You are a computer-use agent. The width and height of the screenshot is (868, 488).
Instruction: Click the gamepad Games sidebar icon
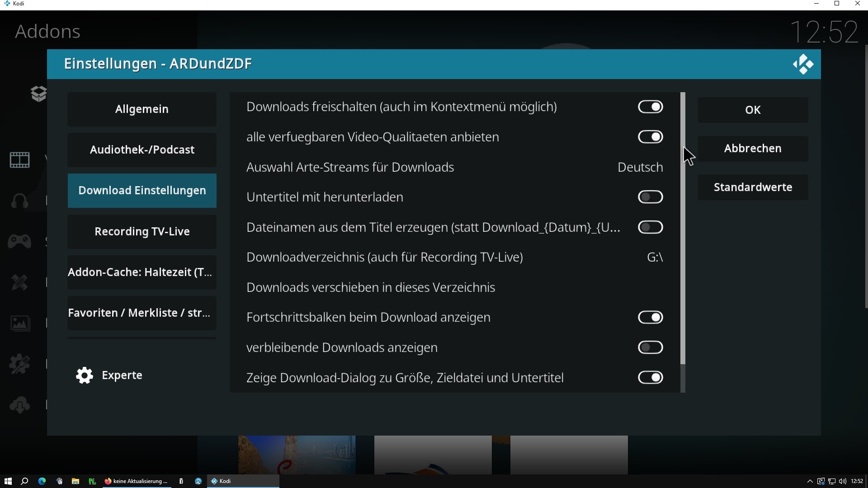pos(20,241)
